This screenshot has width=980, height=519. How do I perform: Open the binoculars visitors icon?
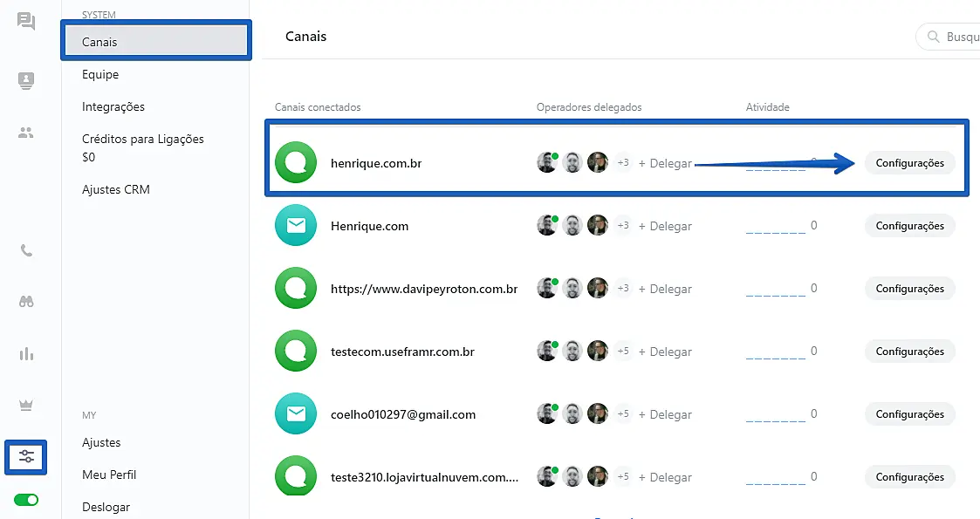[26, 302]
